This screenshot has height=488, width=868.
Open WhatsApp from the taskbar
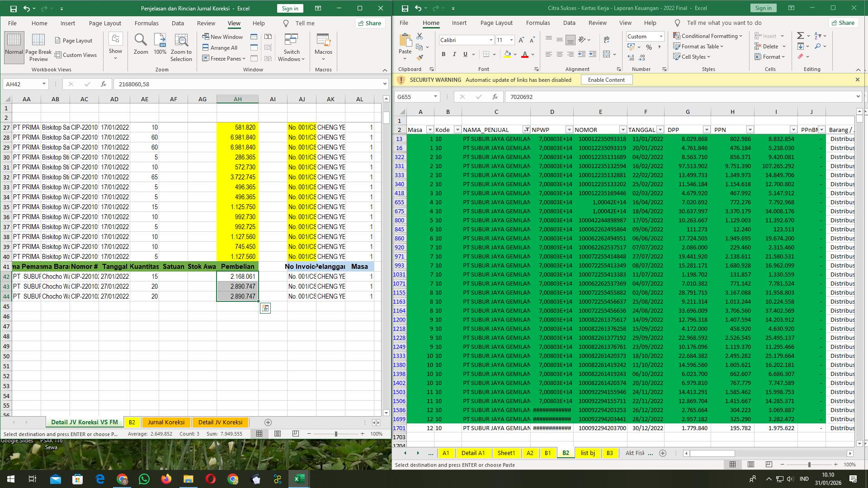(144, 479)
